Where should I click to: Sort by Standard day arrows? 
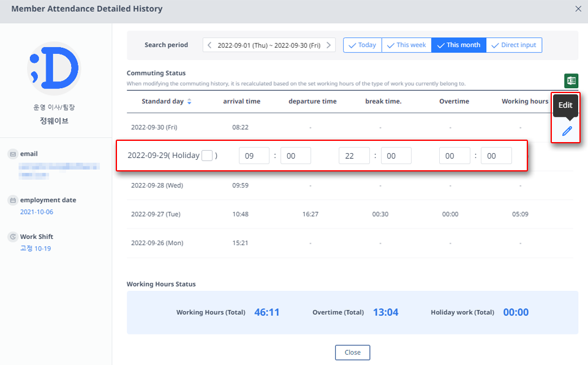189,101
